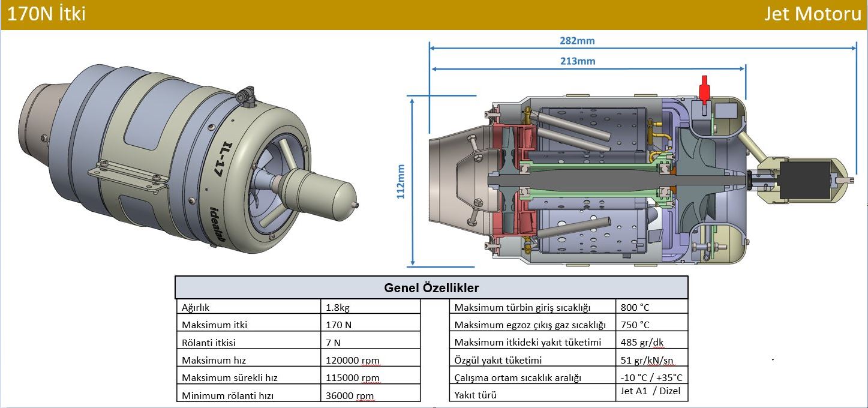Select the "Özgül yakıt tüketimi" row label
Viewport: 868px width, 408px height.
(498, 360)
